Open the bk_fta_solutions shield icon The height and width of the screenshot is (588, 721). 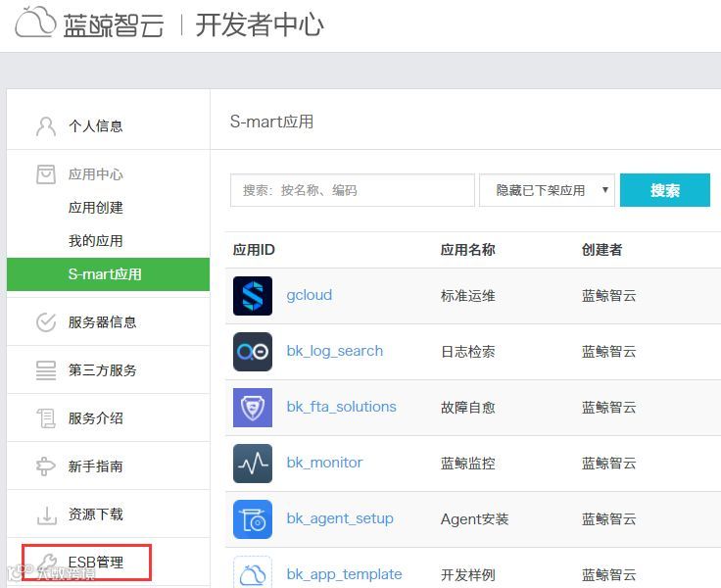[x=253, y=408]
